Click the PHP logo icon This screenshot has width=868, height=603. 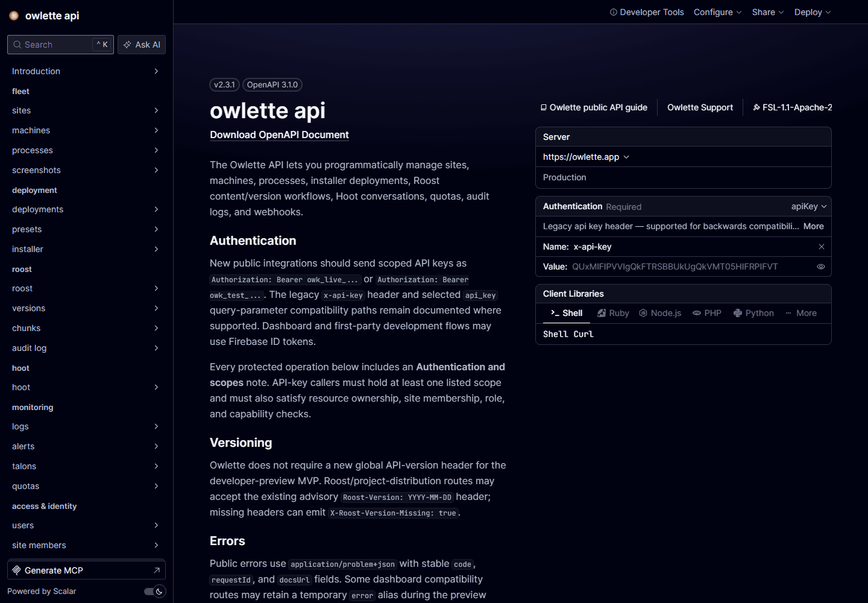pyautogui.click(x=697, y=313)
